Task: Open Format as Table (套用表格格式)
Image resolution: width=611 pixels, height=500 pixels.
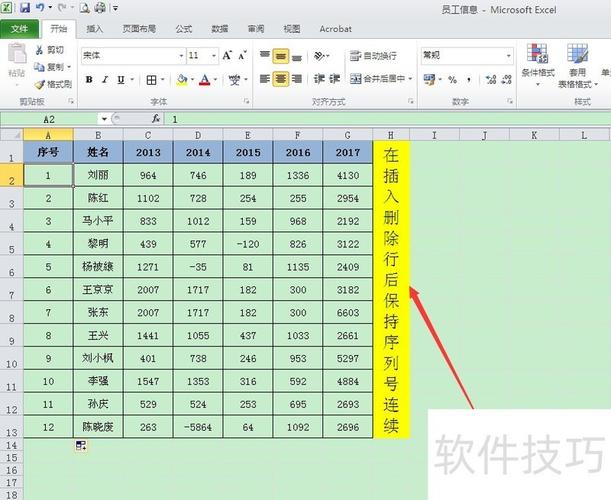Action: click(x=577, y=65)
